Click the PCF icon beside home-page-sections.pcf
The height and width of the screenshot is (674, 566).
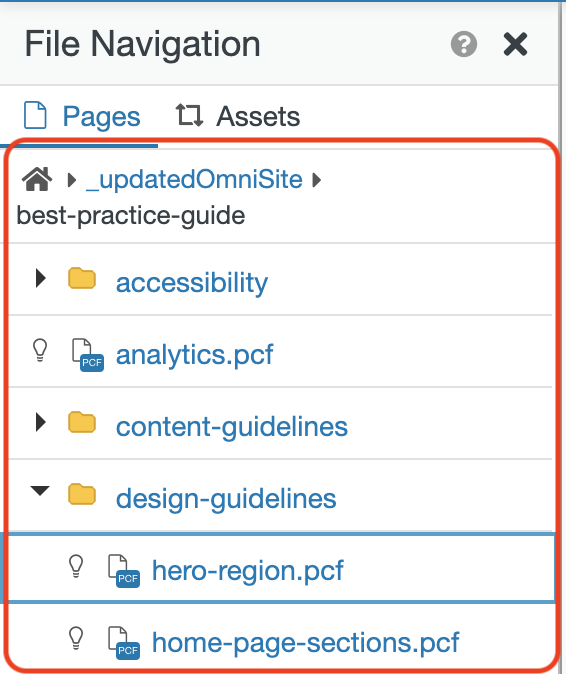[123, 643]
